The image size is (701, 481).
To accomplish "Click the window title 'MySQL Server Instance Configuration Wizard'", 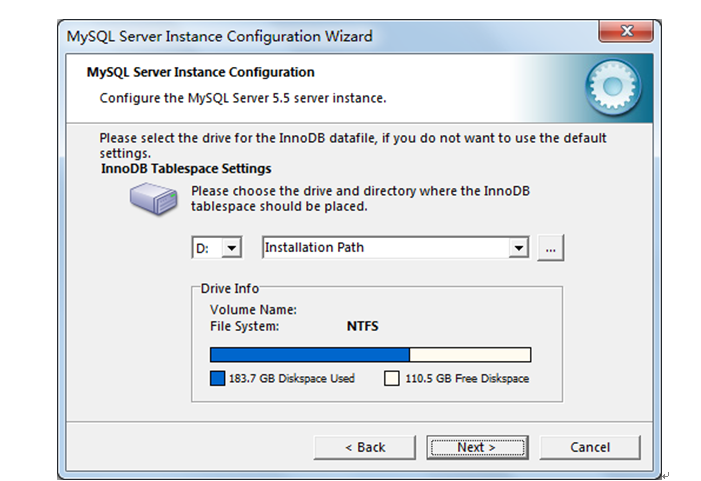I will click(x=220, y=36).
